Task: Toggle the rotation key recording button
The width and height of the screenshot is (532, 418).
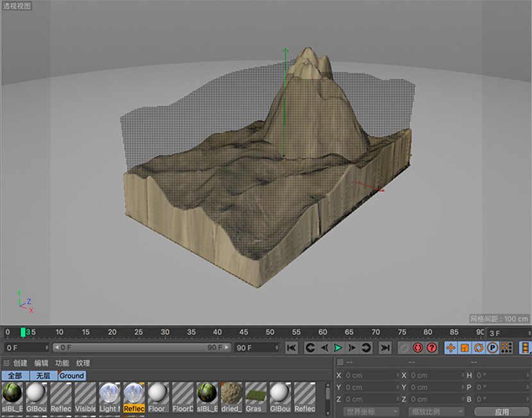Action: 479,347
